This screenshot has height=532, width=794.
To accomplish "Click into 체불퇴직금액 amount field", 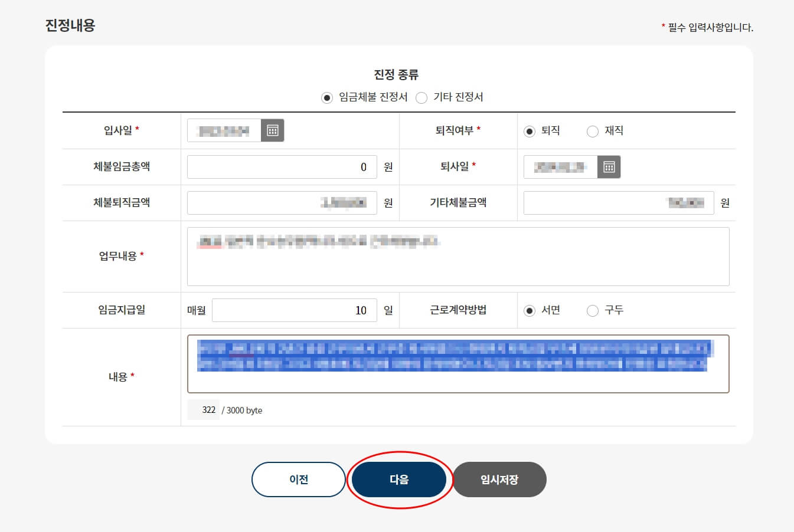I will (x=282, y=203).
